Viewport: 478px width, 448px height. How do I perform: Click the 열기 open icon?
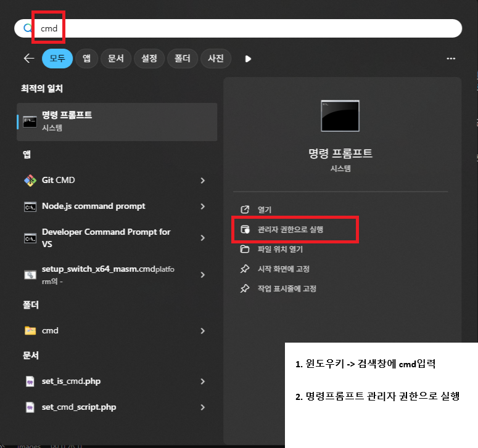pyautogui.click(x=245, y=210)
